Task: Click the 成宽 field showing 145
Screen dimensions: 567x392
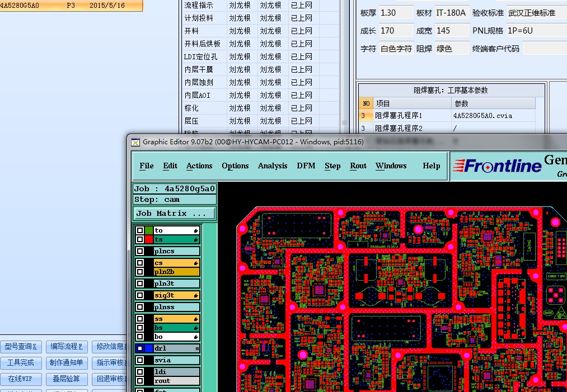Action: [452, 31]
